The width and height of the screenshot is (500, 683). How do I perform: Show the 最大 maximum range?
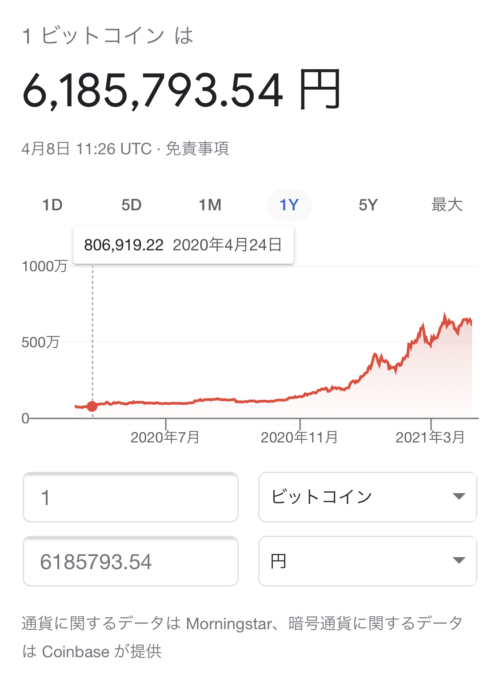[447, 205]
